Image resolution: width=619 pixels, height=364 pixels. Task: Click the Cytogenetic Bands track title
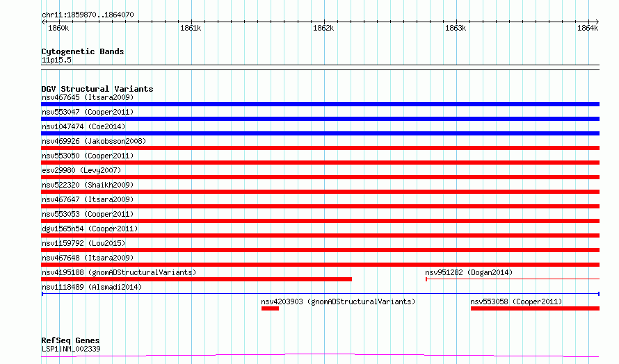click(x=83, y=51)
